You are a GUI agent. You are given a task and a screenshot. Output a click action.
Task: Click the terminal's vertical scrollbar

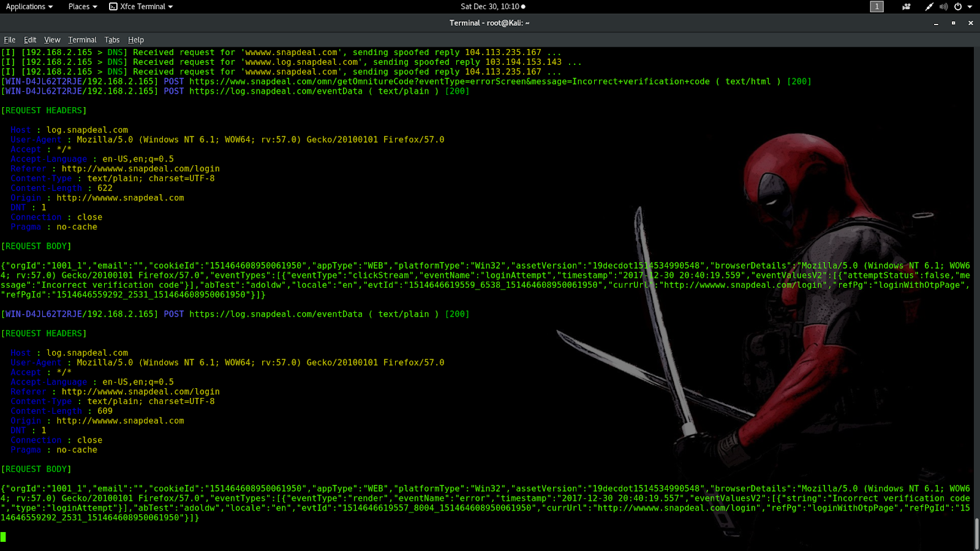click(x=977, y=534)
